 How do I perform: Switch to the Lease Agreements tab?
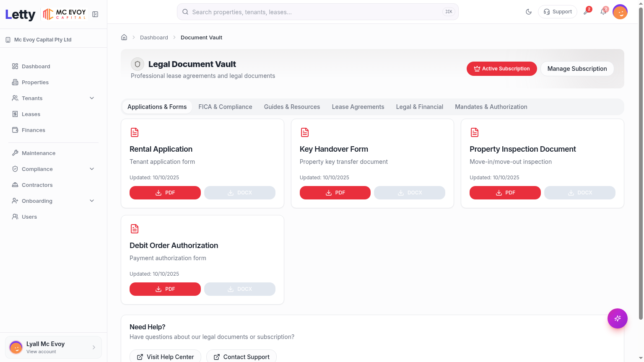click(x=358, y=107)
